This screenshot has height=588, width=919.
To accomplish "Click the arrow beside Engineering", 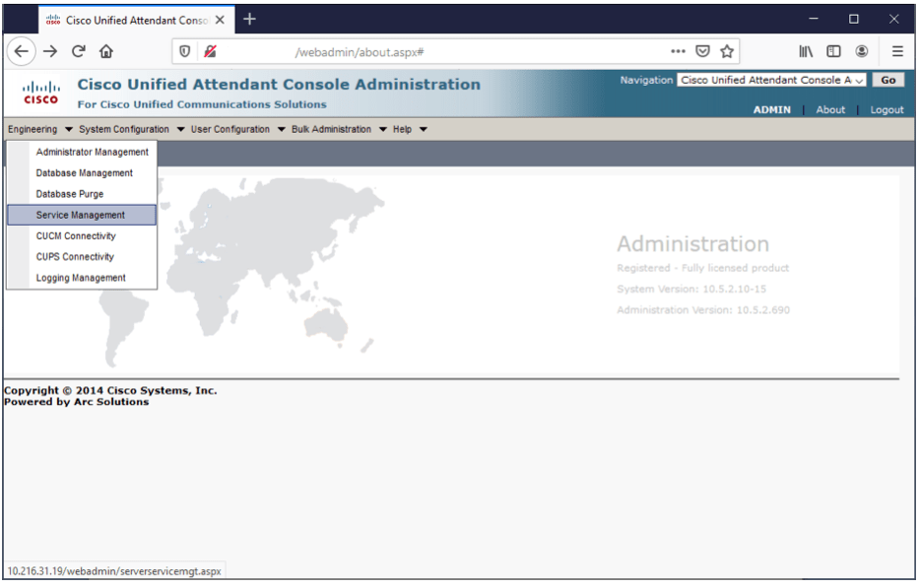I will (69, 130).
